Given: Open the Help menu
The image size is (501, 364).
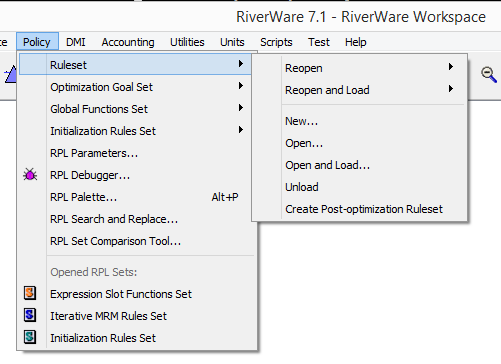Looking at the screenshot, I should pos(356,42).
